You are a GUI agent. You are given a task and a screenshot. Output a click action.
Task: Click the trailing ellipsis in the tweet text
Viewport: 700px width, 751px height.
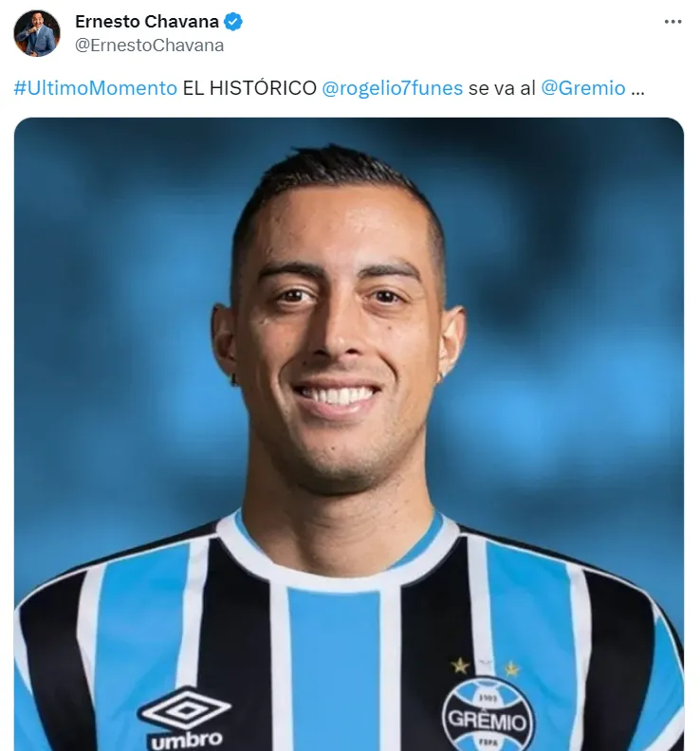[x=637, y=91]
